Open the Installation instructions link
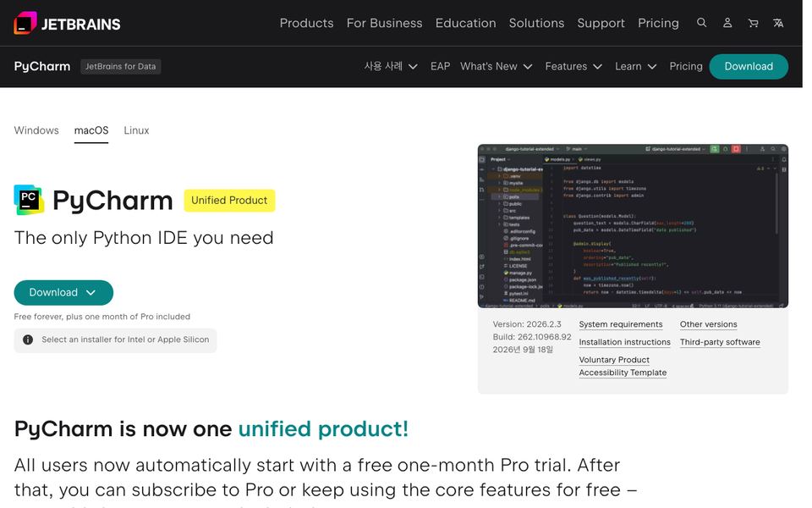Image resolution: width=812 pixels, height=508 pixels. click(x=624, y=342)
